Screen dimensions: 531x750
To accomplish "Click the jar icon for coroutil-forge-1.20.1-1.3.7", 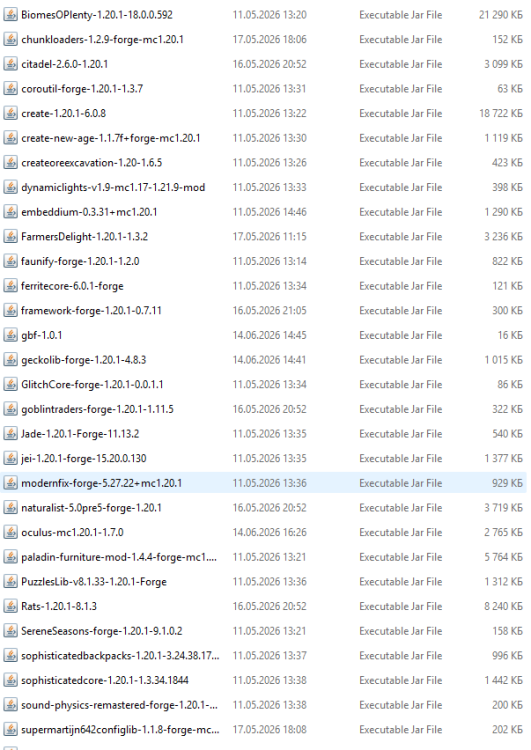I will pyautogui.click(x=11, y=88).
